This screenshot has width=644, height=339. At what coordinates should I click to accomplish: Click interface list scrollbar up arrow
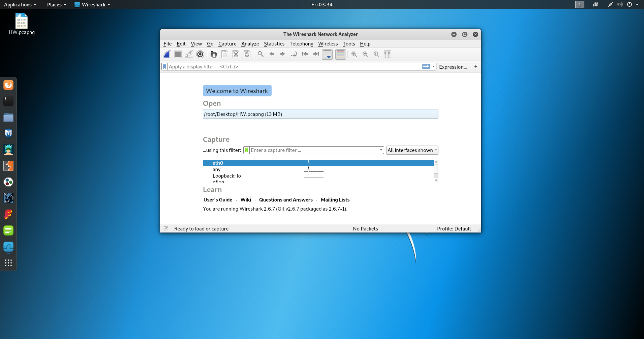point(436,162)
